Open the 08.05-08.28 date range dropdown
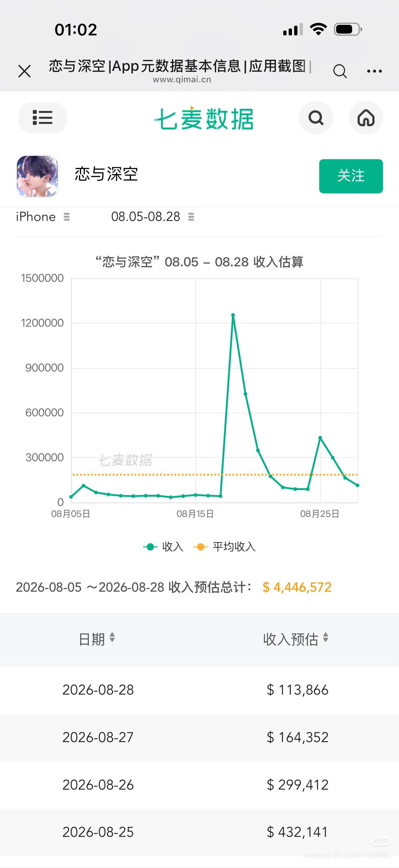This screenshot has height=868, width=399. [153, 217]
